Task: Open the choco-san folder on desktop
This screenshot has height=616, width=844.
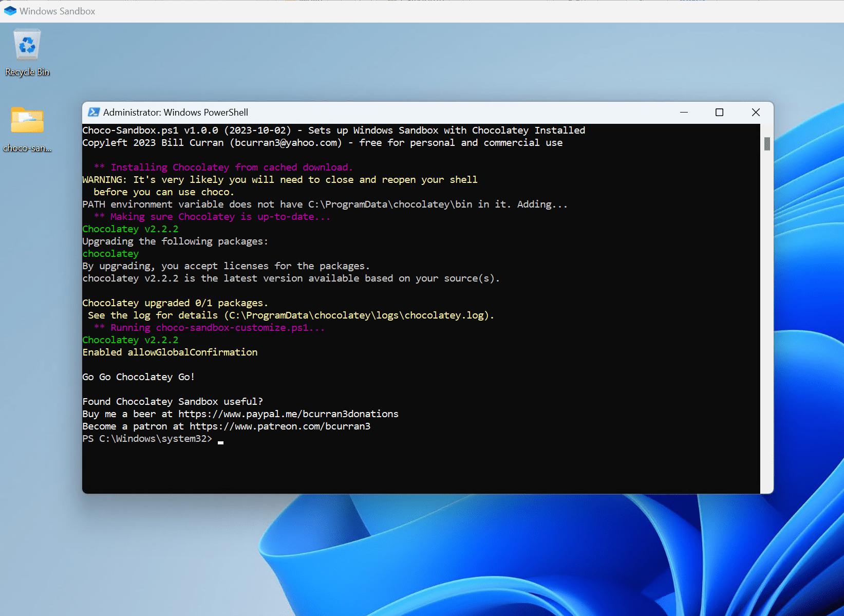Action: pos(27,128)
